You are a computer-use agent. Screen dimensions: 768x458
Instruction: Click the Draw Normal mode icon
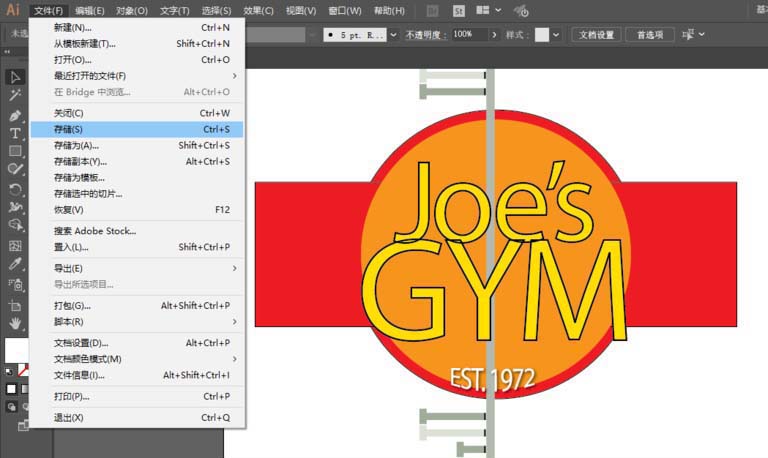click(x=11, y=407)
